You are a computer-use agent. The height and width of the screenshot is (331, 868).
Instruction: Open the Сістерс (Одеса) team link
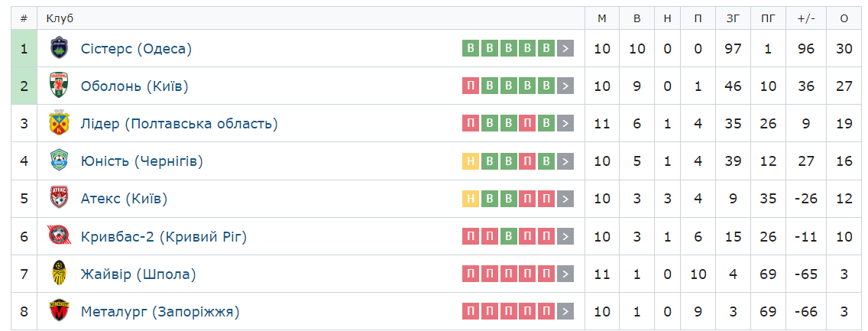pyautogui.click(x=136, y=49)
